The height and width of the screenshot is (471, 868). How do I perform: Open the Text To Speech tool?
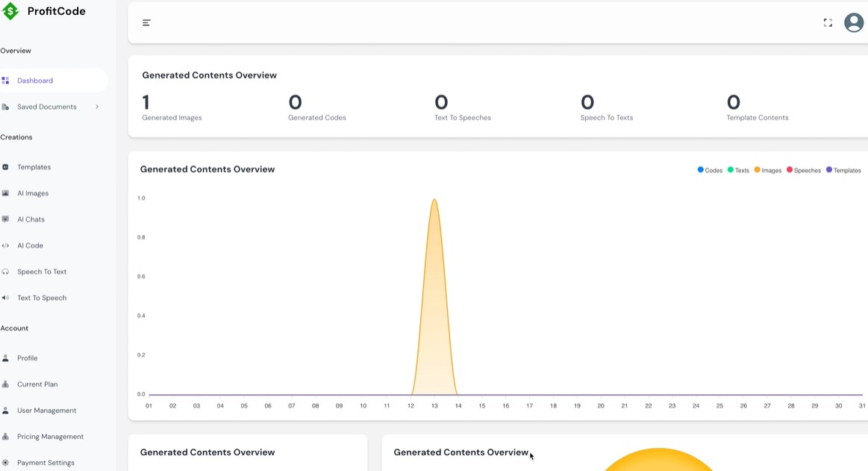[41, 297]
